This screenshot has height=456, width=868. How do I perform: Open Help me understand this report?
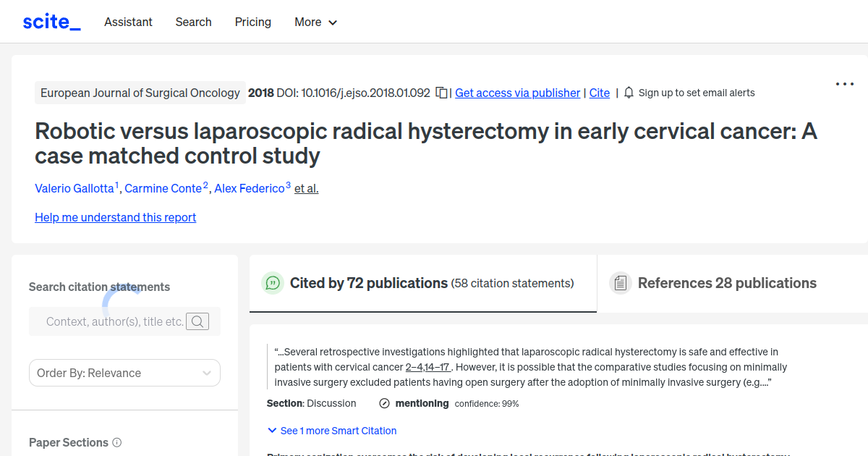[115, 217]
